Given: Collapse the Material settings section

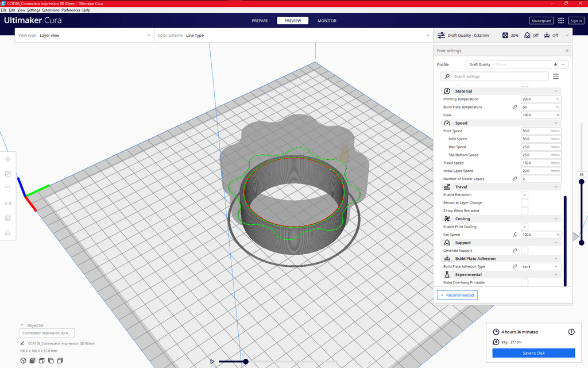Looking at the screenshot, I should (x=501, y=91).
